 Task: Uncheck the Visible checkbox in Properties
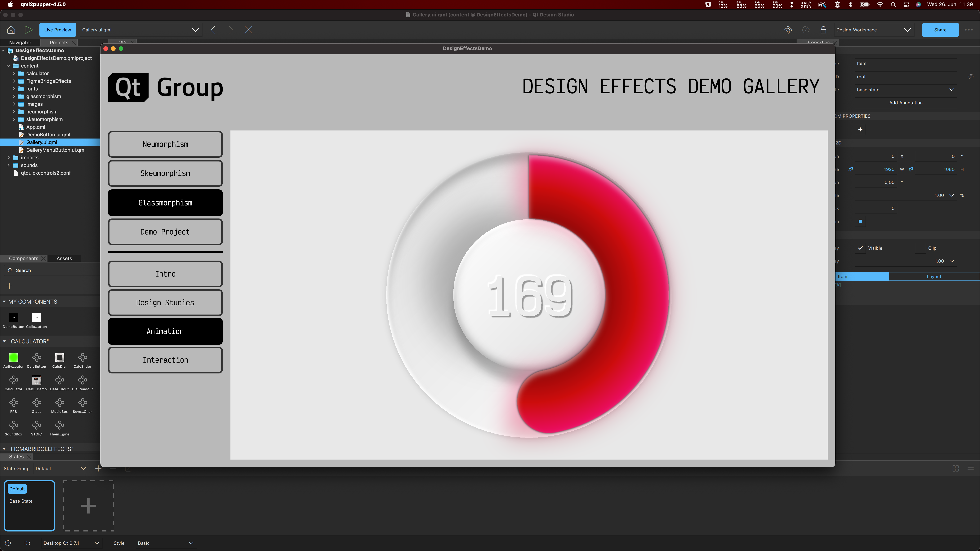click(860, 248)
